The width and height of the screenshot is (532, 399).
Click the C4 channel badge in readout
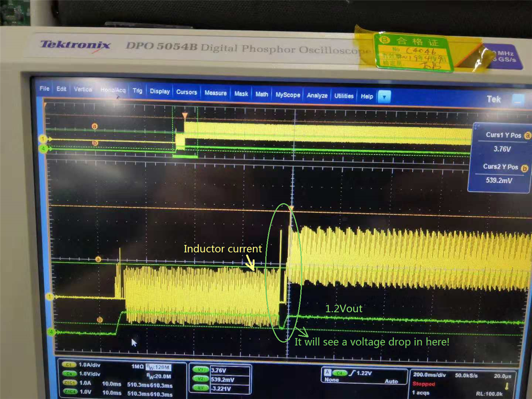click(x=69, y=373)
